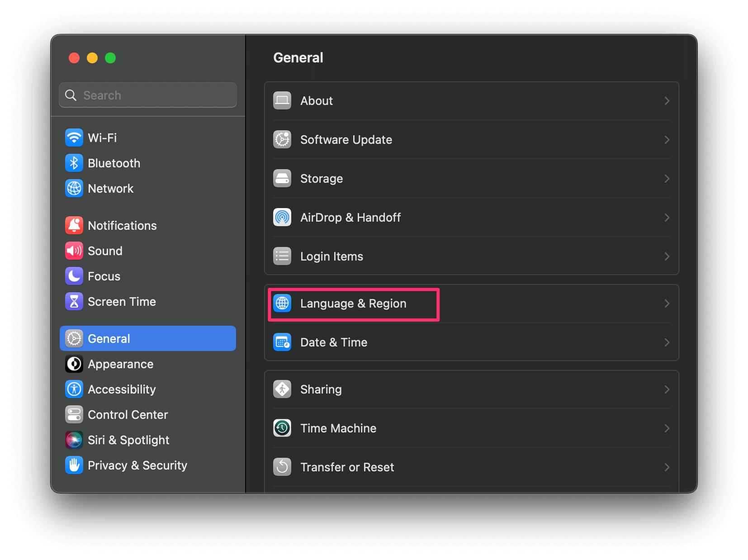
Task: Open the Date & Time label
Action: [334, 342]
